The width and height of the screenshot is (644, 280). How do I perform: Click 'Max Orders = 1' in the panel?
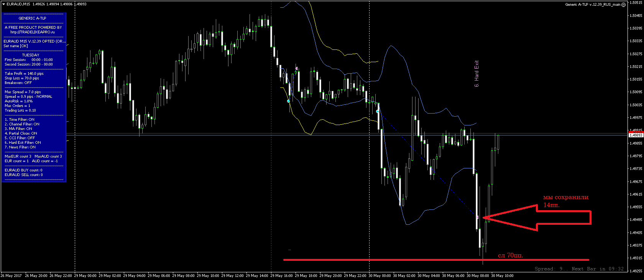[x=17, y=106]
